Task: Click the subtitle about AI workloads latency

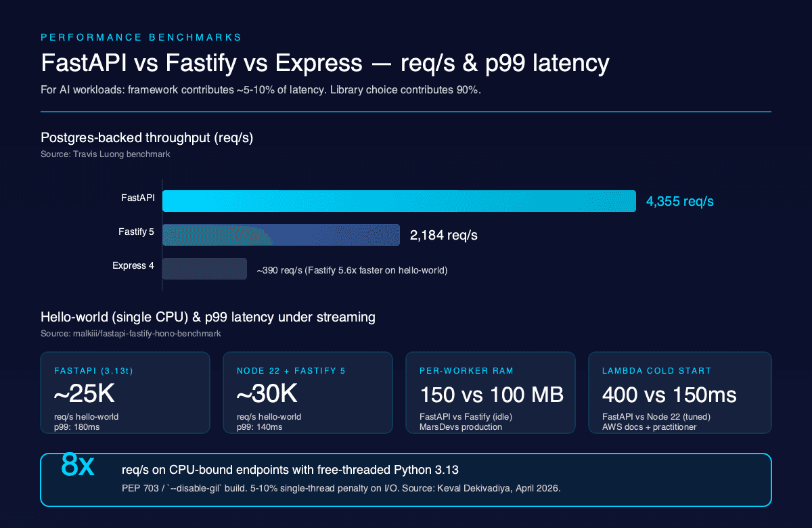Action: pos(261,89)
